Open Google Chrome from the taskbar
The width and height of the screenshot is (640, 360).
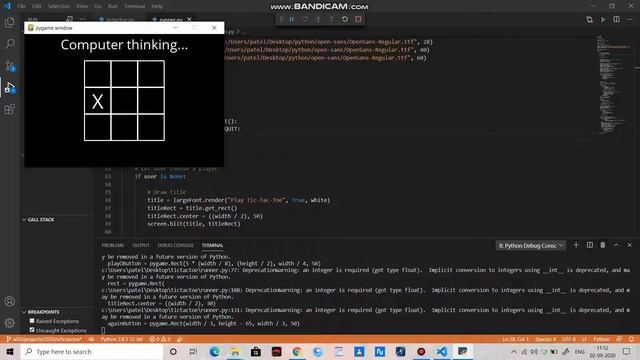pyautogui.click(x=297, y=351)
